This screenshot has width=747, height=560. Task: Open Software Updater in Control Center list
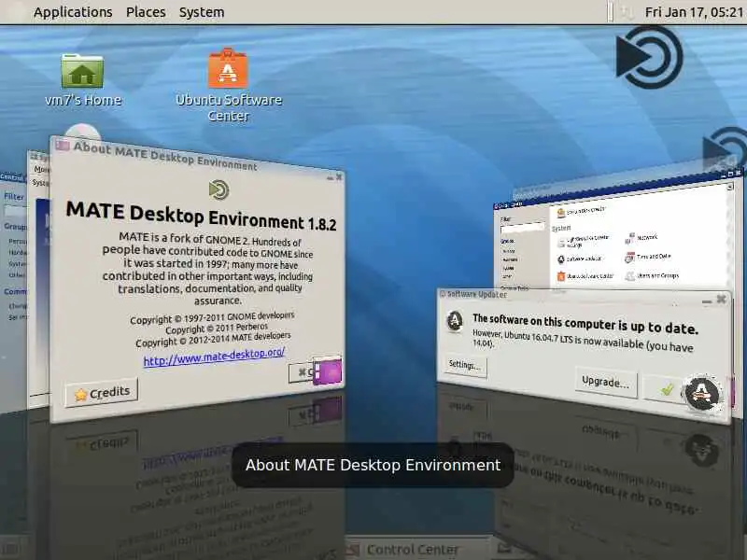pyautogui.click(x=579, y=259)
